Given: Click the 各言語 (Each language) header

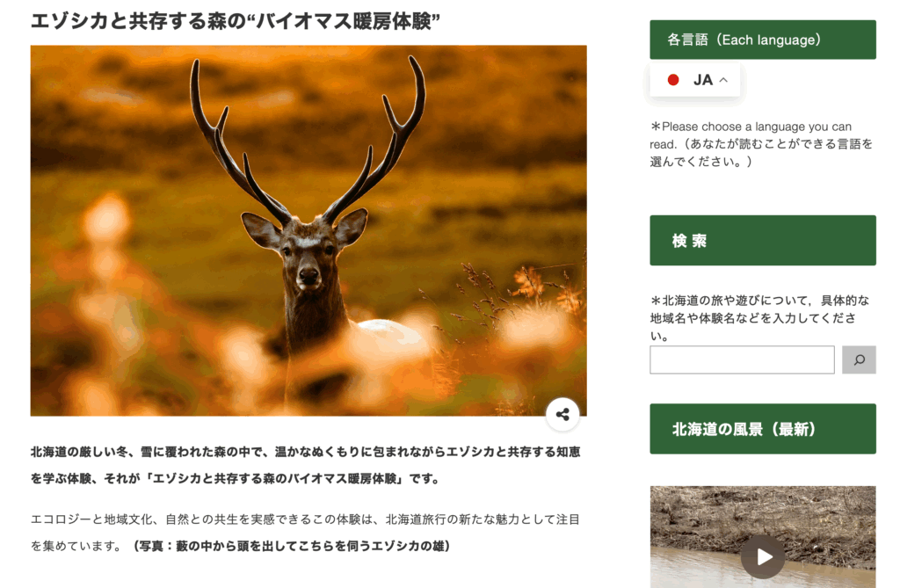Looking at the screenshot, I should click(x=763, y=40).
